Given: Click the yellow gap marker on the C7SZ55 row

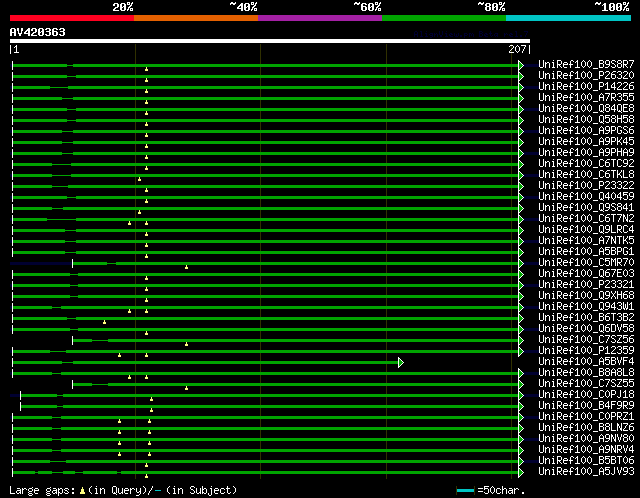Looking at the screenshot, I should pos(186,388).
